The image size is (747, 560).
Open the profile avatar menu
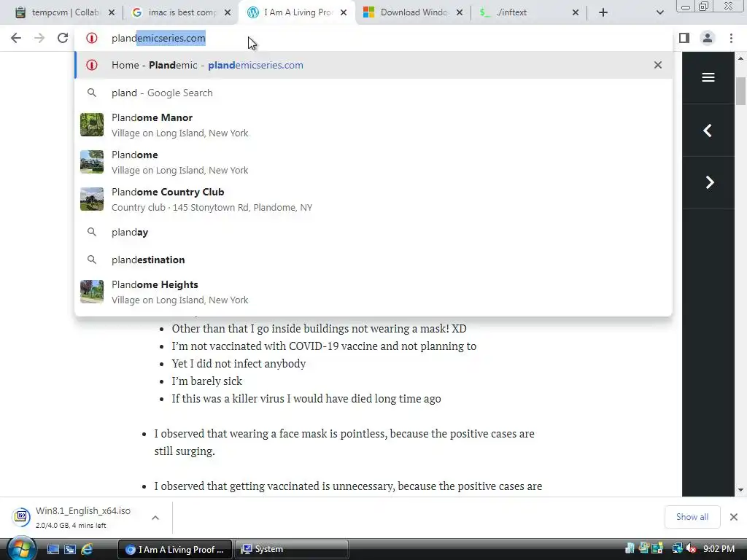coord(708,38)
